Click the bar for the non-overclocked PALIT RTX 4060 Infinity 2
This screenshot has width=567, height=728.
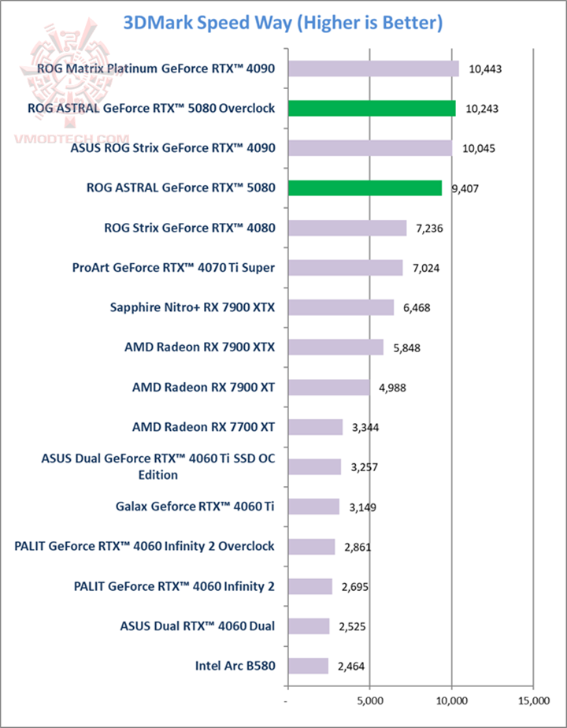point(310,586)
